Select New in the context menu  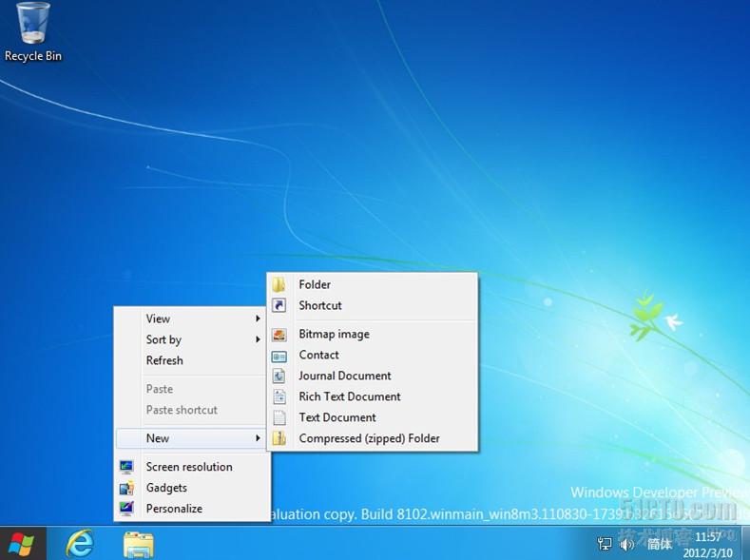point(191,438)
